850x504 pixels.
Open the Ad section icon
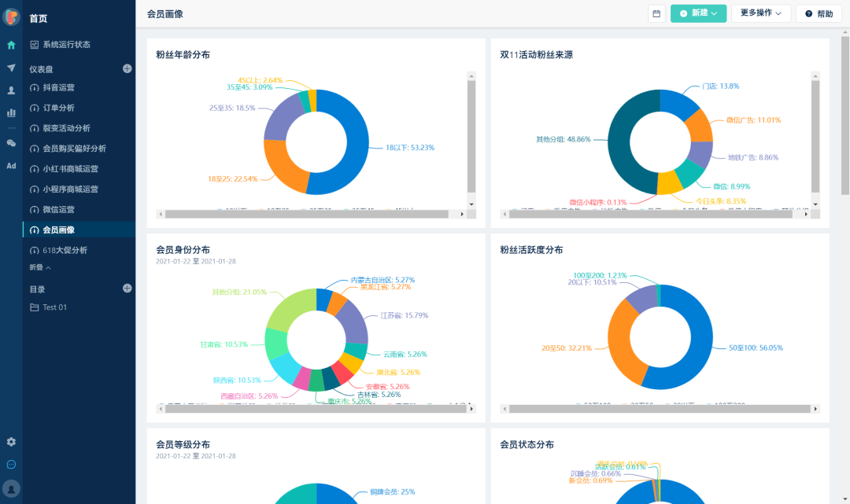pos(11,166)
